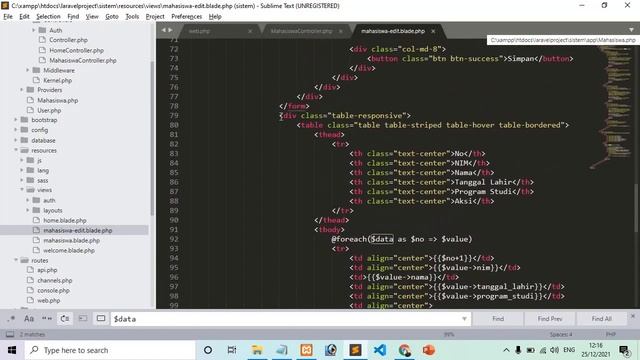The image size is (640, 360).
Task: Open the find history dropdown arrow
Action: pos(464,319)
